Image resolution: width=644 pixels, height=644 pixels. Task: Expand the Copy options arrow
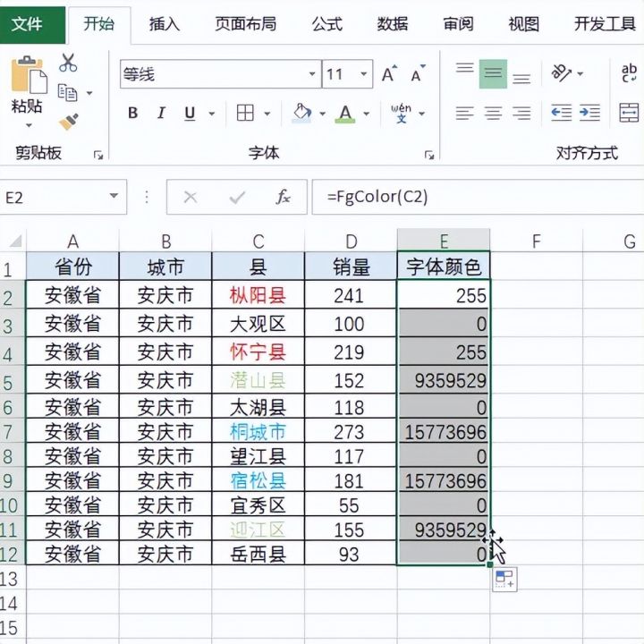pos(89,93)
